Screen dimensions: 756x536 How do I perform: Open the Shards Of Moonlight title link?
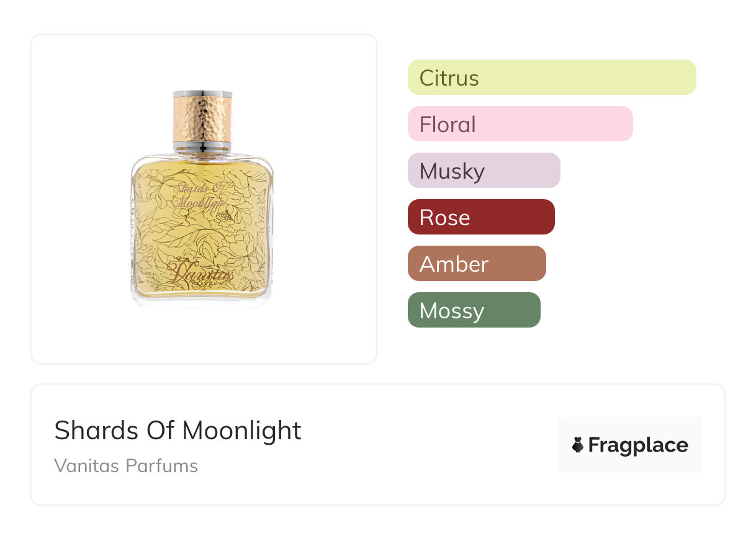178,430
